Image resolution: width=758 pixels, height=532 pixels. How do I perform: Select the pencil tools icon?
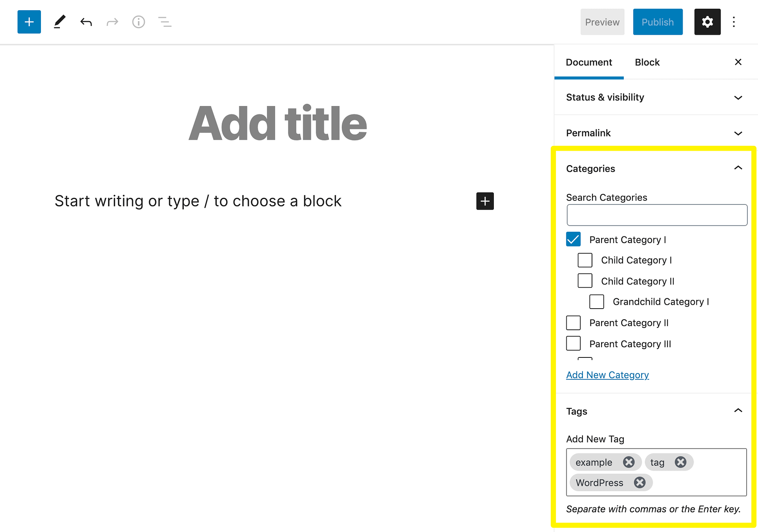coord(60,22)
